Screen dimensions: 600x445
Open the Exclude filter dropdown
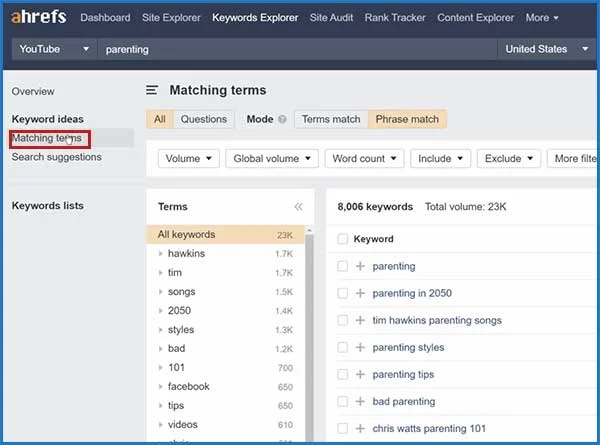pyautogui.click(x=509, y=158)
